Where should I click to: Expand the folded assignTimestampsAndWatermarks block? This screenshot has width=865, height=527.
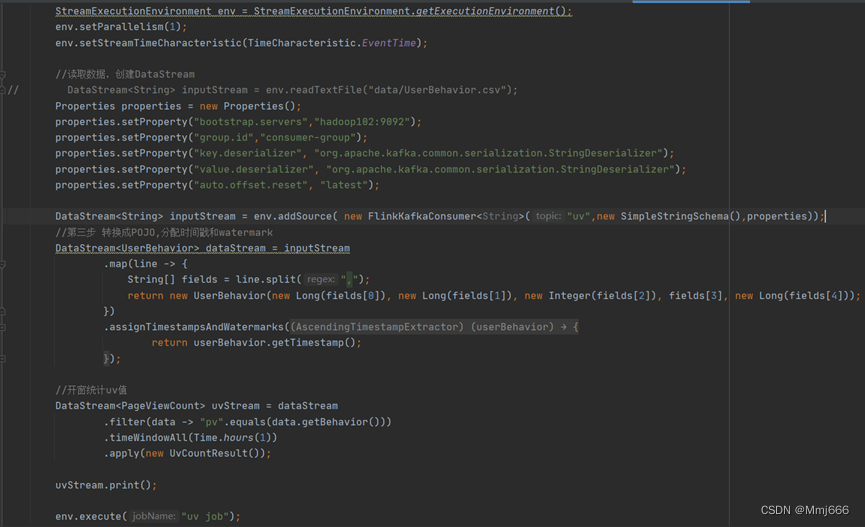click(3, 327)
